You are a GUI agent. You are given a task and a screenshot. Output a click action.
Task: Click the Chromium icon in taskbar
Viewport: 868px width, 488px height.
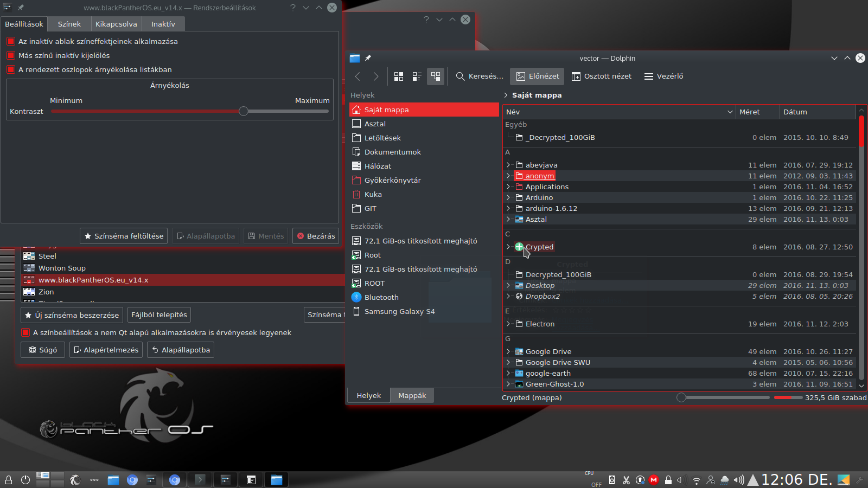click(132, 480)
